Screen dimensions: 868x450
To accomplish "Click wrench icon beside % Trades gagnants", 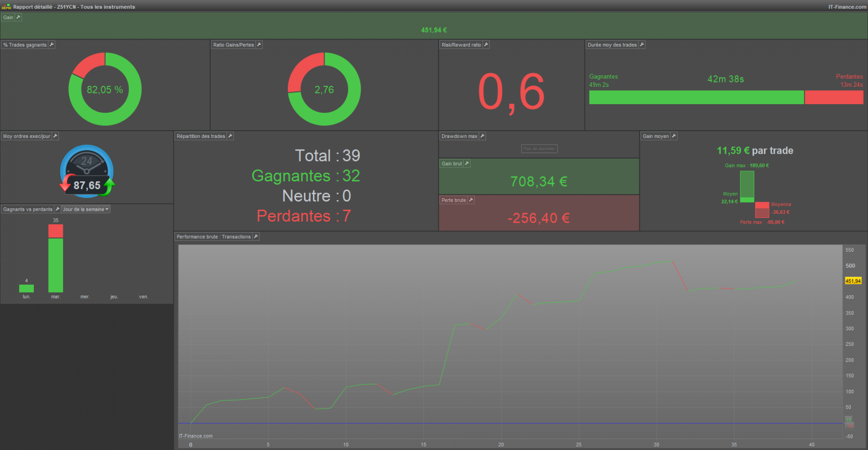I will [52, 45].
